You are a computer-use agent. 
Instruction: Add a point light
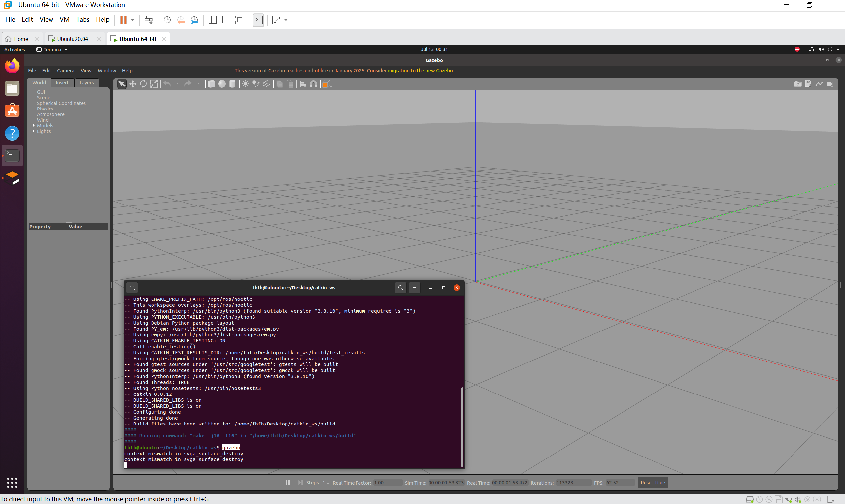point(245,84)
